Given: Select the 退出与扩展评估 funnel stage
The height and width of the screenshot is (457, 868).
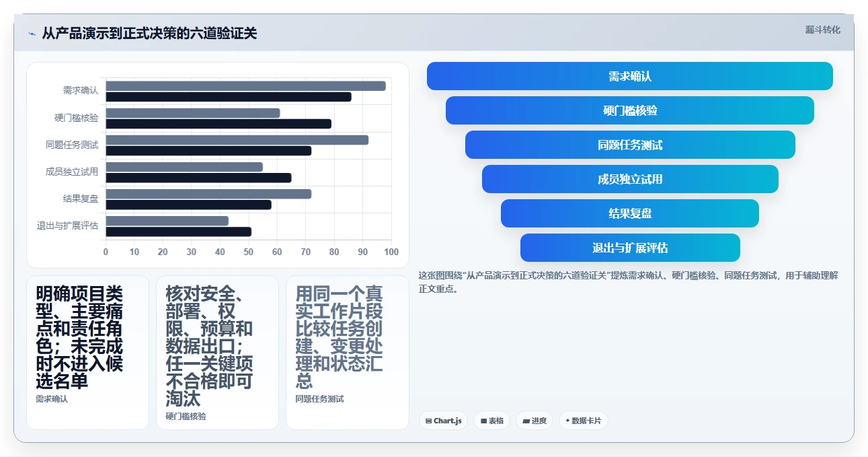Looking at the screenshot, I should click(x=630, y=248).
